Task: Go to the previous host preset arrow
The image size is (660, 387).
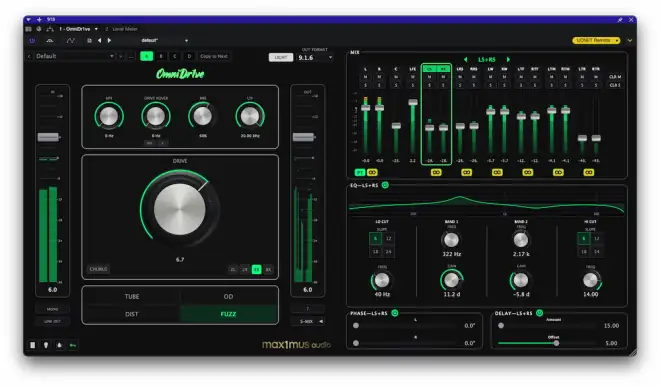Action: [100, 40]
